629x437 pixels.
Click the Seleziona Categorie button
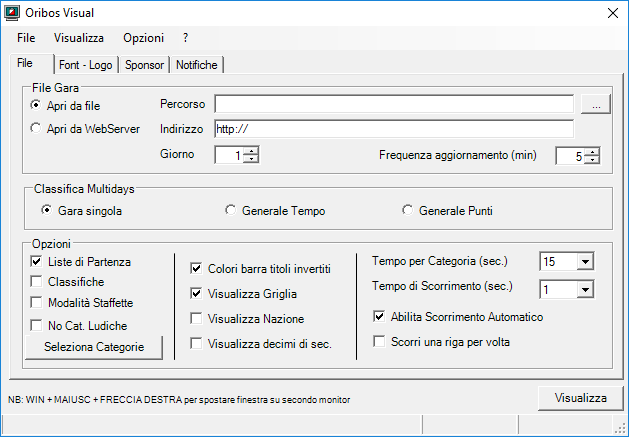pos(94,347)
